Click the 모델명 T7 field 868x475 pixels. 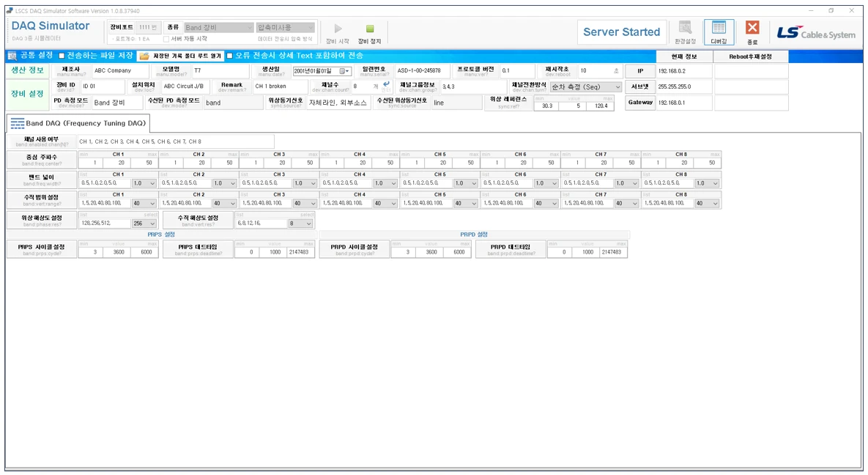pos(220,71)
